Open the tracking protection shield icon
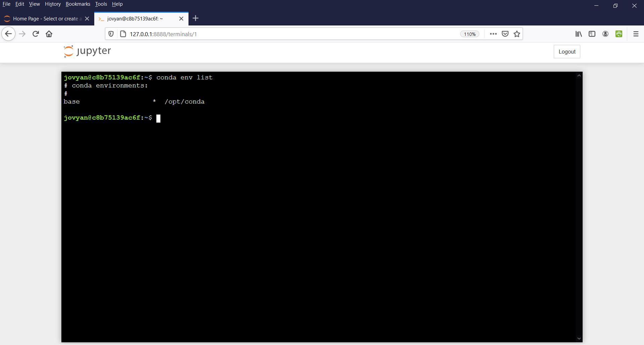 coord(111,34)
